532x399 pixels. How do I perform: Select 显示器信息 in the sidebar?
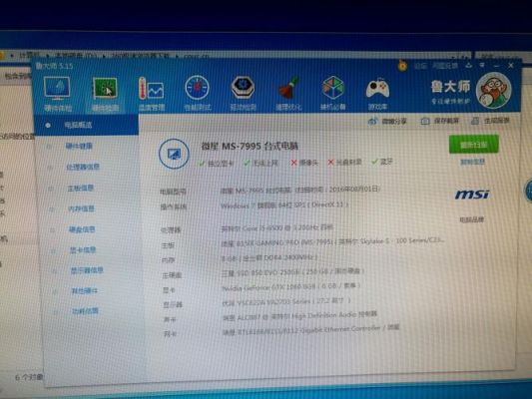(x=87, y=270)
